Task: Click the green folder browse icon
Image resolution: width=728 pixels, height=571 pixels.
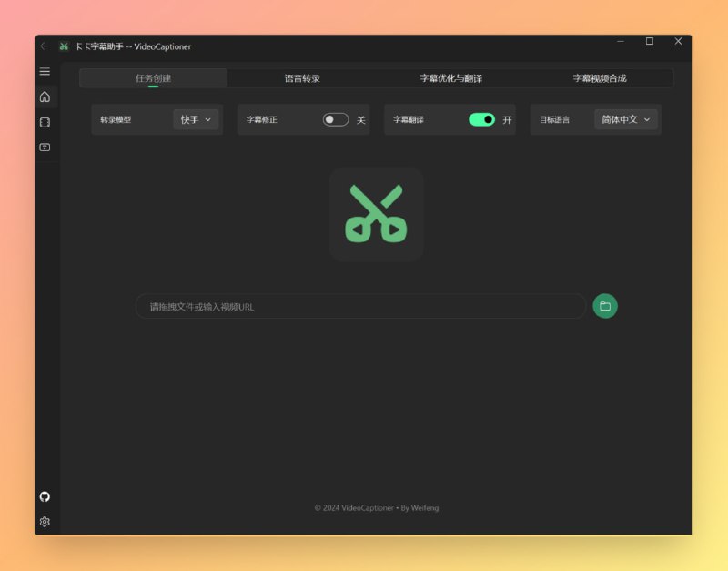Action: (605, 306)
